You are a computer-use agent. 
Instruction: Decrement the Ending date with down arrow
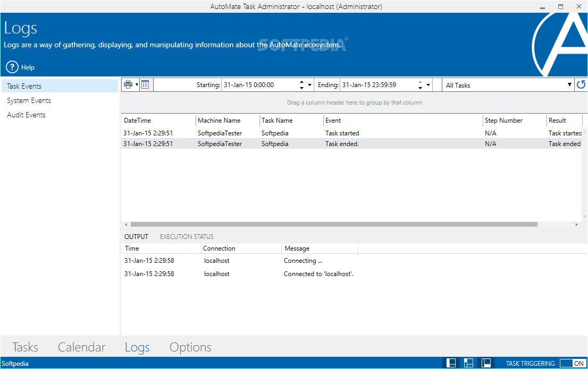click(420, 88)
